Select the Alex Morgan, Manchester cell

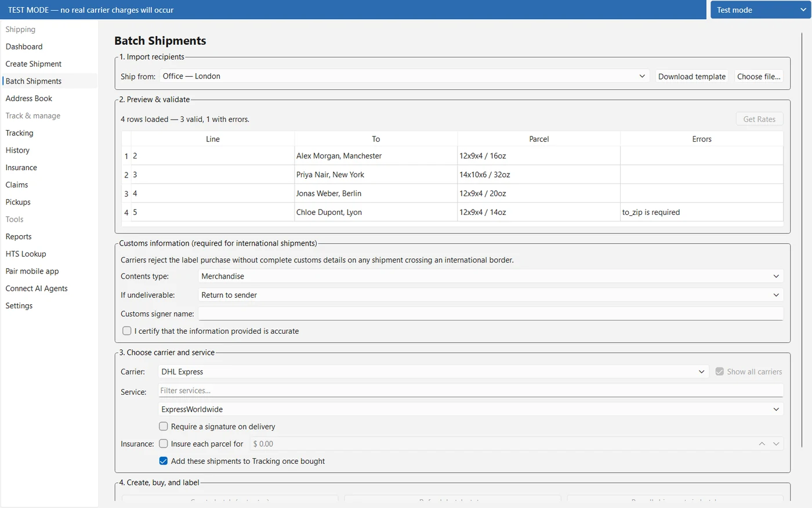click(376, 156)
